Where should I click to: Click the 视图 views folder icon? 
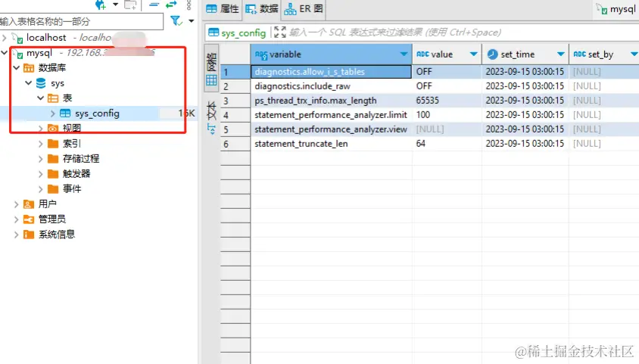[52, 128]
